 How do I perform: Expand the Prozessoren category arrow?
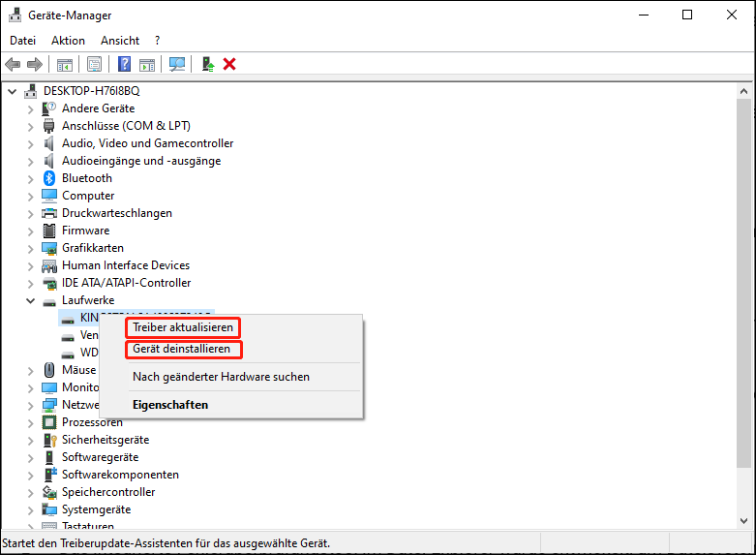pyautogui.click(x=30, y=422)
